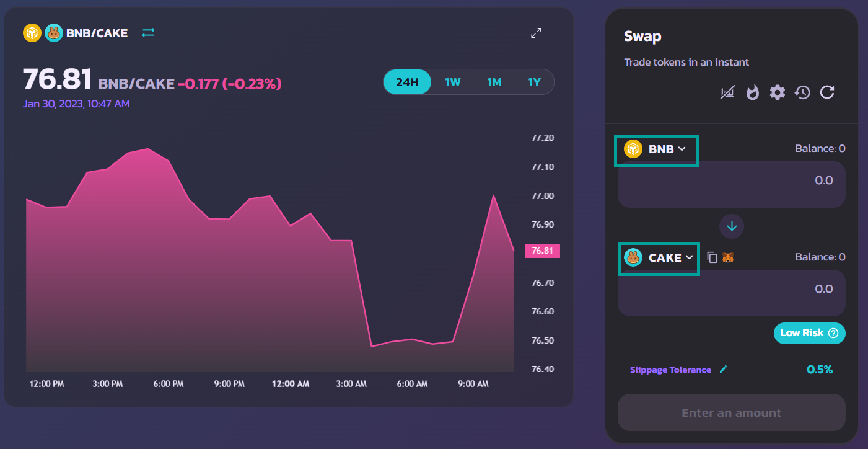Switch chart to 1W timeframe

click(453, 82)
